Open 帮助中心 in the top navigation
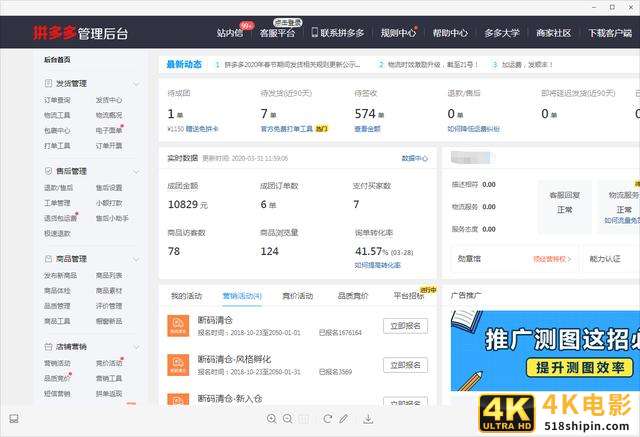640x437 pixels. point(450,33)
